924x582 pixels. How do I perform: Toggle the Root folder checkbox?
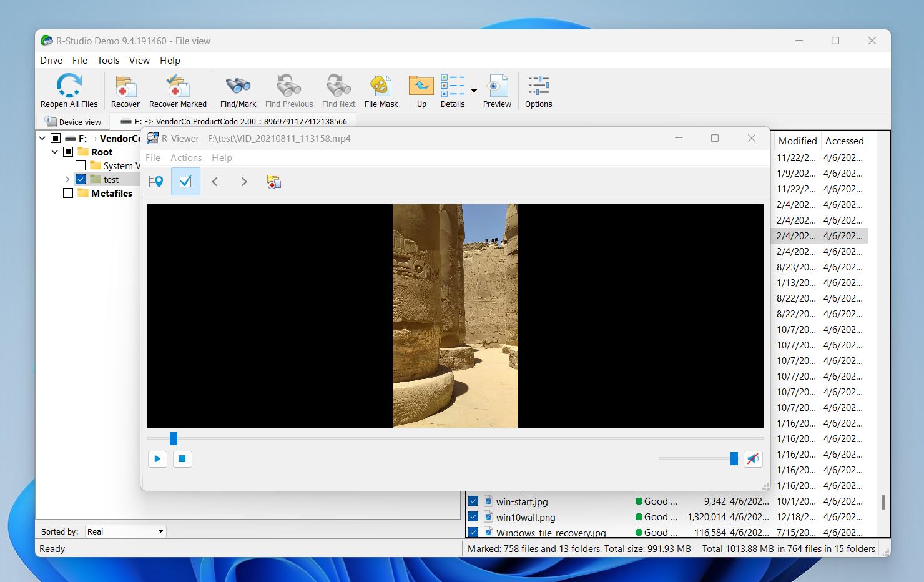pyautogui.click(x=68, y=152)
